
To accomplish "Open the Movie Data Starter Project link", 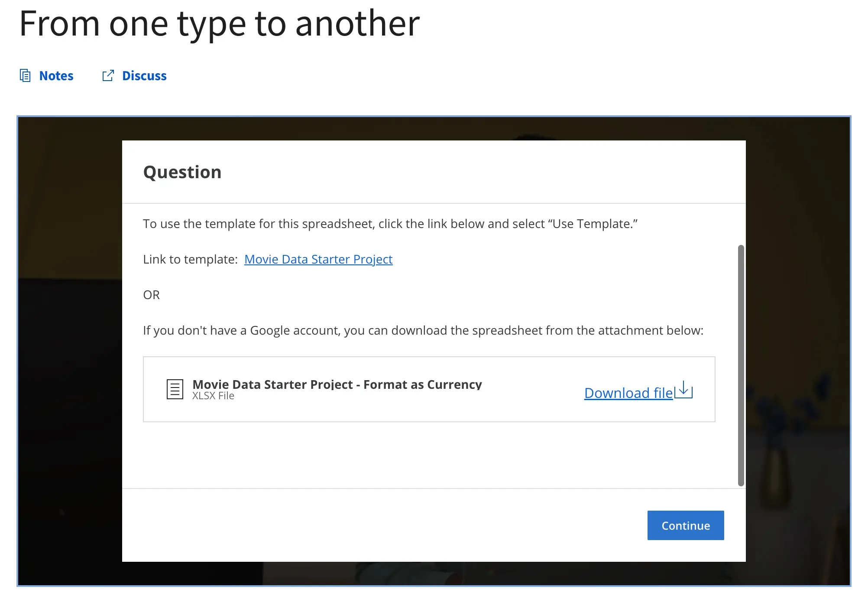I will (318, 259).
